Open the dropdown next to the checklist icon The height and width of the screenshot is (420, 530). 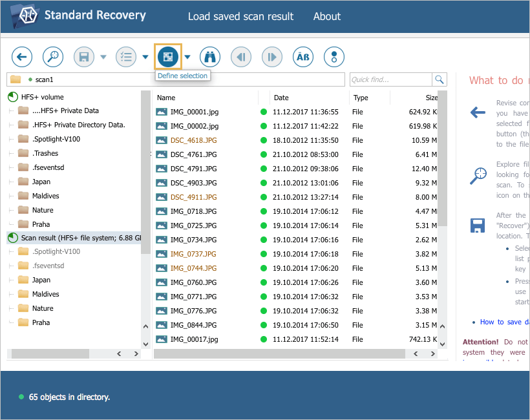point(145,57)
